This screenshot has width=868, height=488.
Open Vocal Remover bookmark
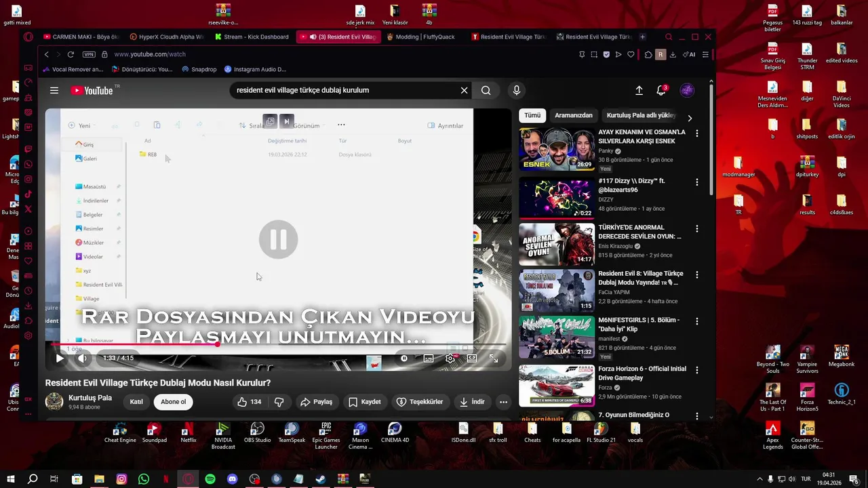click(73, 69)
